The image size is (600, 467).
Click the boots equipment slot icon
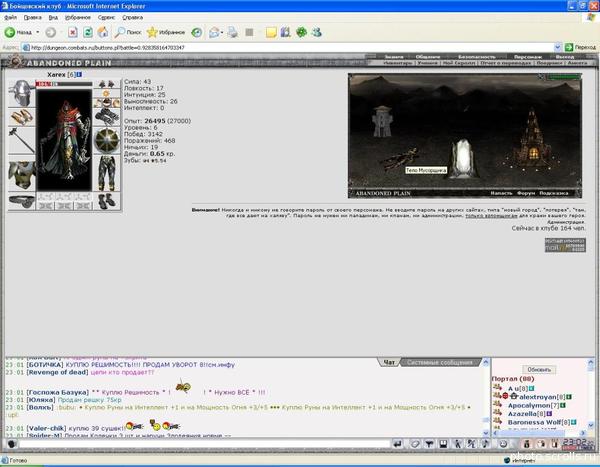[x=107, y=201]
